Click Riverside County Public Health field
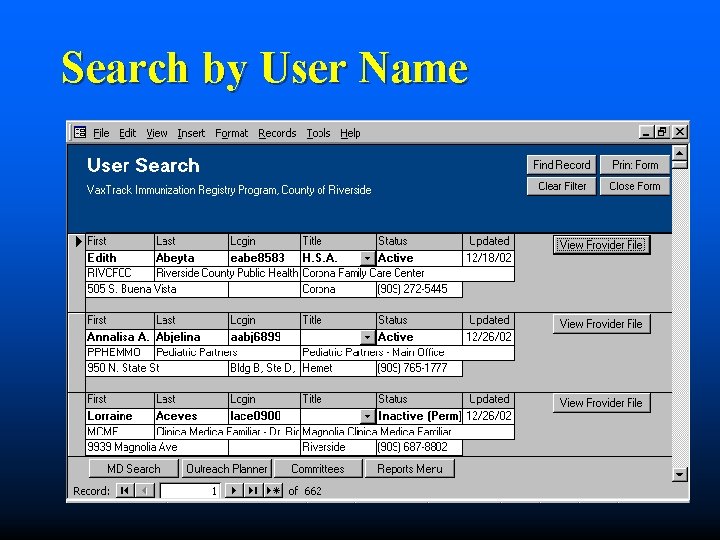Screen dimensions: 720x540 click(x=227, y=274)
